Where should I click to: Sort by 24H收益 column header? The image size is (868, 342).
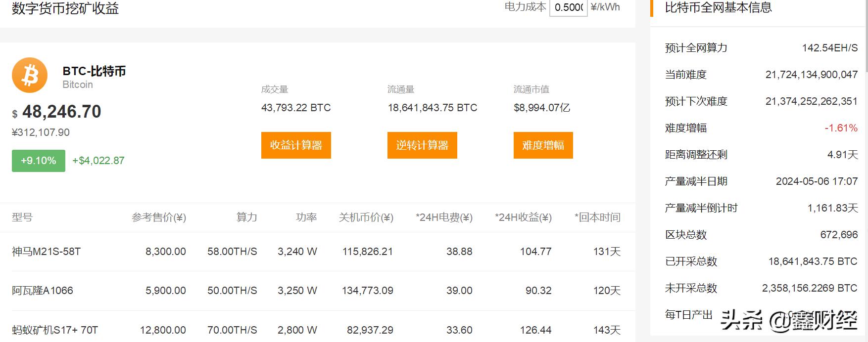[523, 217]
